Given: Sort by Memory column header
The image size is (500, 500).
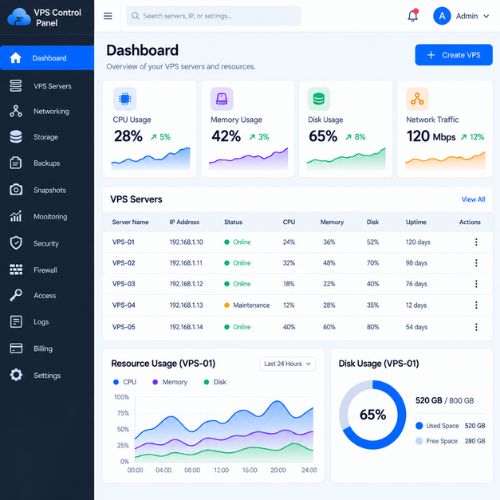Looking at the screenshot, I should click(x=332, y=222).
